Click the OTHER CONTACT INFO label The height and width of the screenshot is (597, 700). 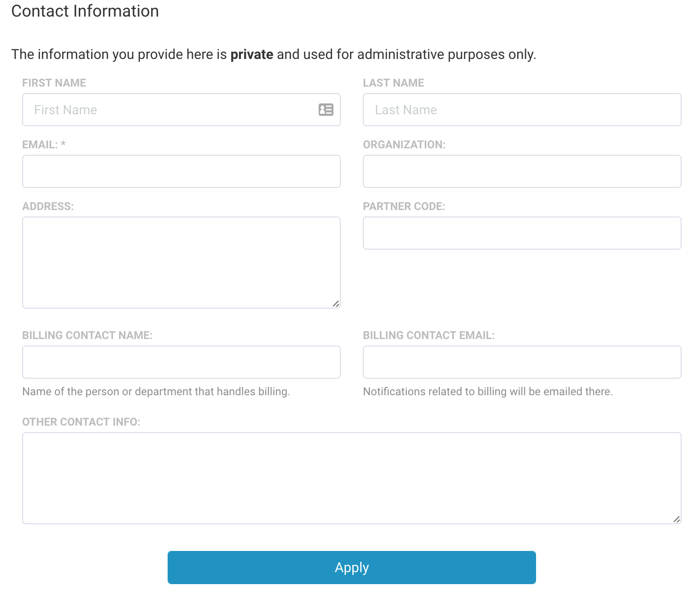point(81,422)
